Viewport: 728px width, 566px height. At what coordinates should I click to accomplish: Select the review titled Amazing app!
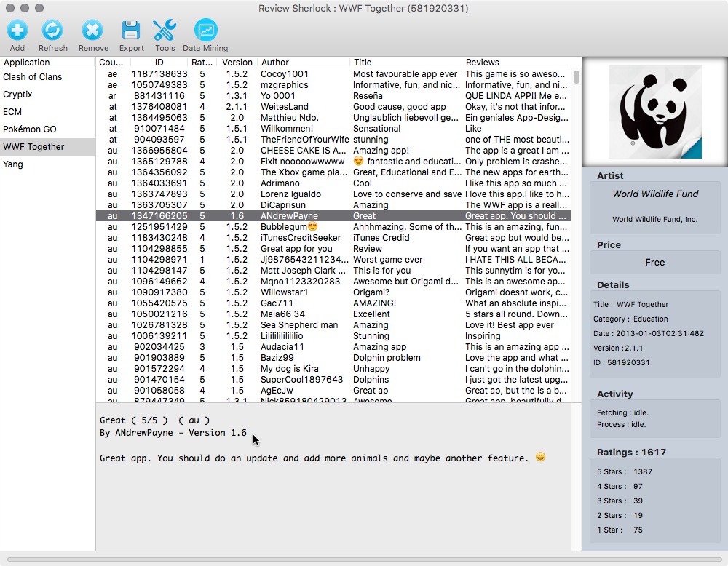pyautogui.click(x=333, y=151)
